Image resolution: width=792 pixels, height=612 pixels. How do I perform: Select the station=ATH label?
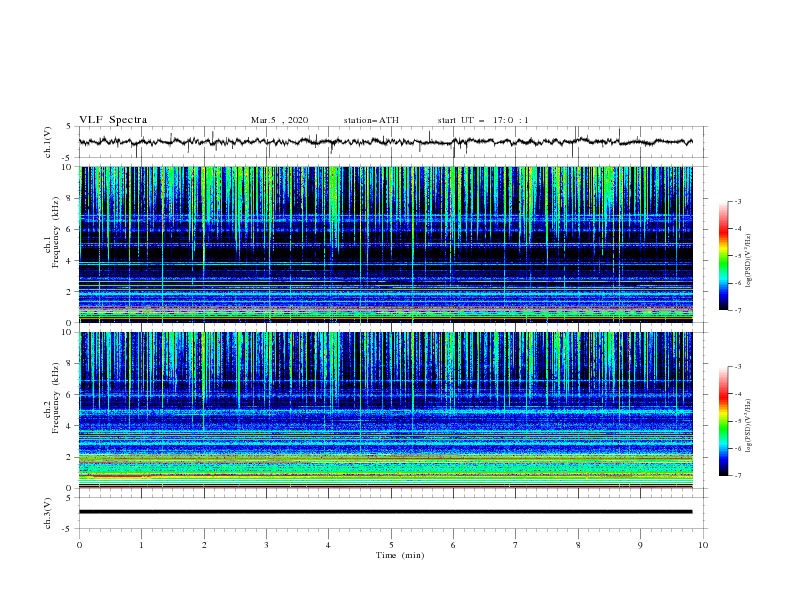point(371,120)
